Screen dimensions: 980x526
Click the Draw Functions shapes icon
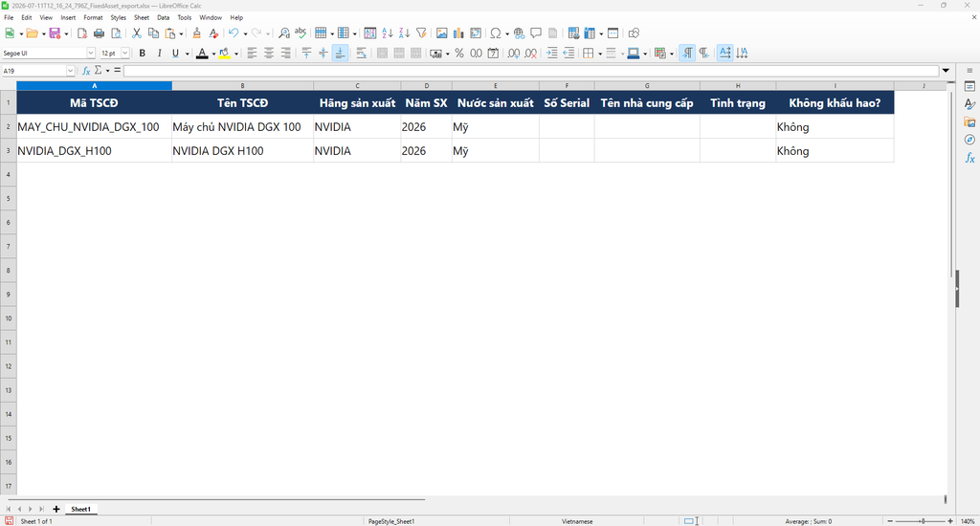pos(634,33)
